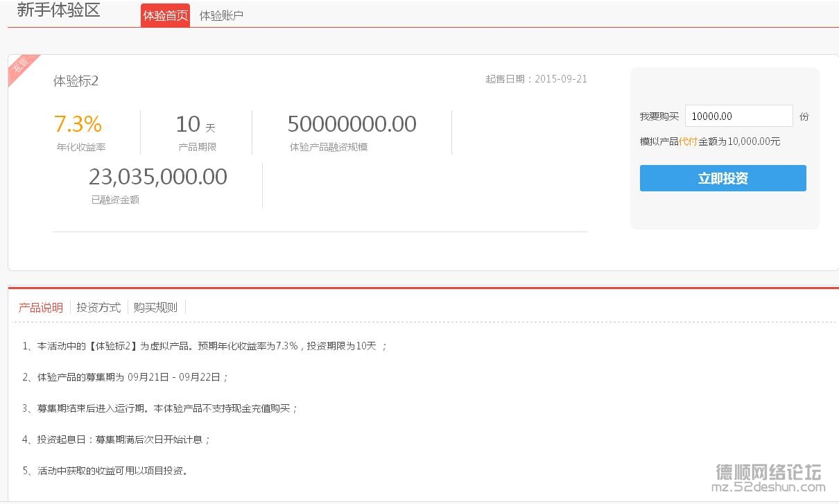The image size is (839, 504).
Task: Switch to the 投资方式 tab
Action: (98, 307)
